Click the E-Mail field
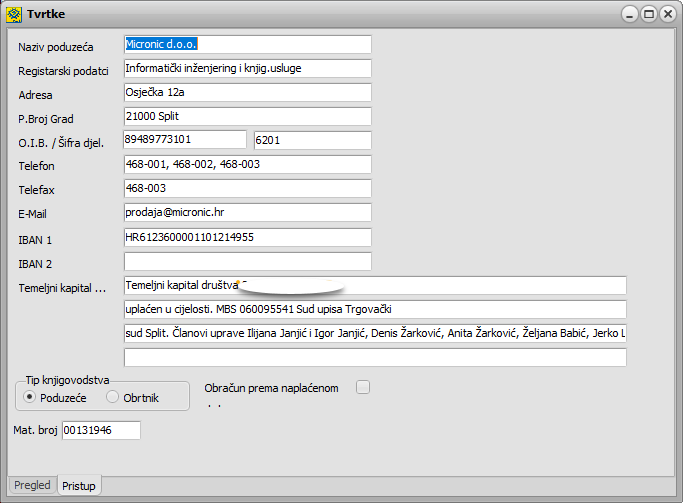 (x=247, y=212)
